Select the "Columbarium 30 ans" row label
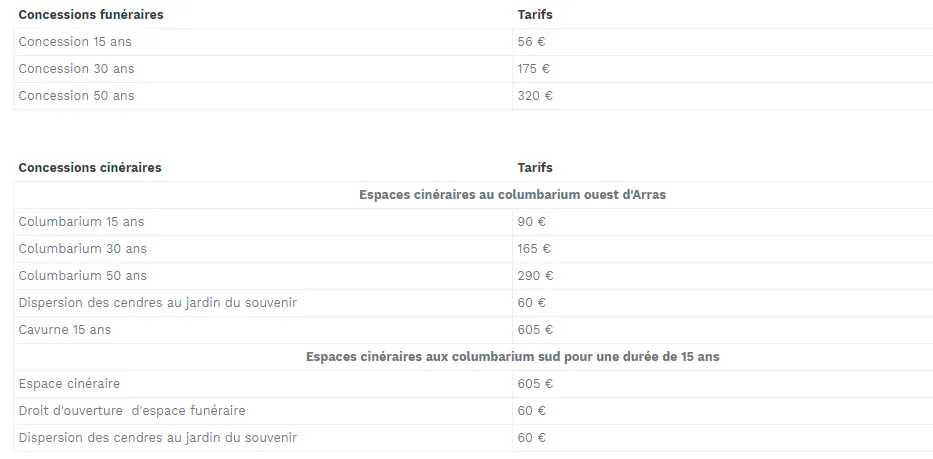 click(82, 249)
